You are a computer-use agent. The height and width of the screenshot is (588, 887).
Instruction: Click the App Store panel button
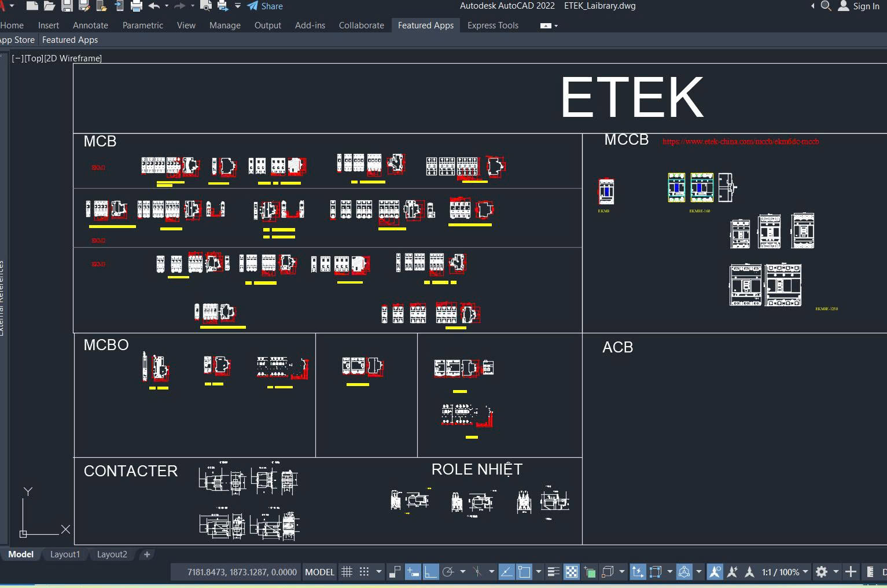(17, 40)
